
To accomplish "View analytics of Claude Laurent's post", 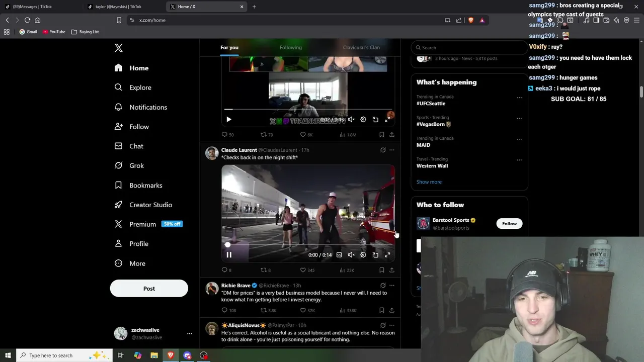I will (x=347, y=270).
